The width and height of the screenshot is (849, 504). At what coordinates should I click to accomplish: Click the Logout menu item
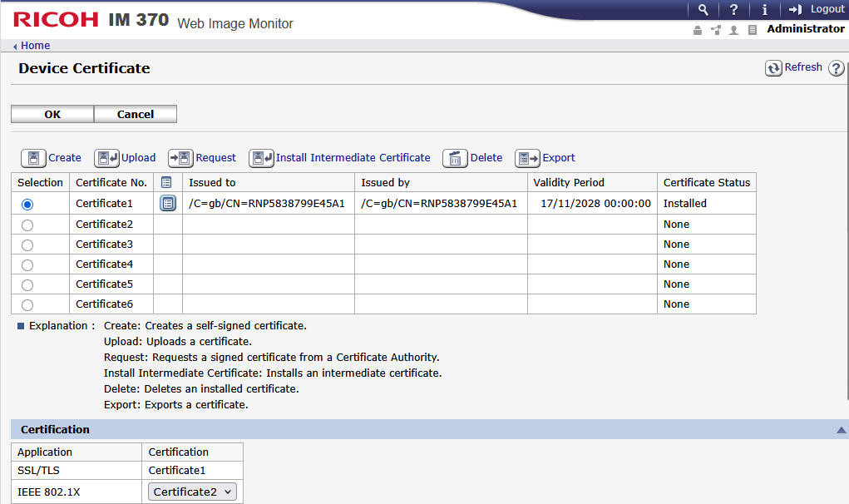coord(817,9)
